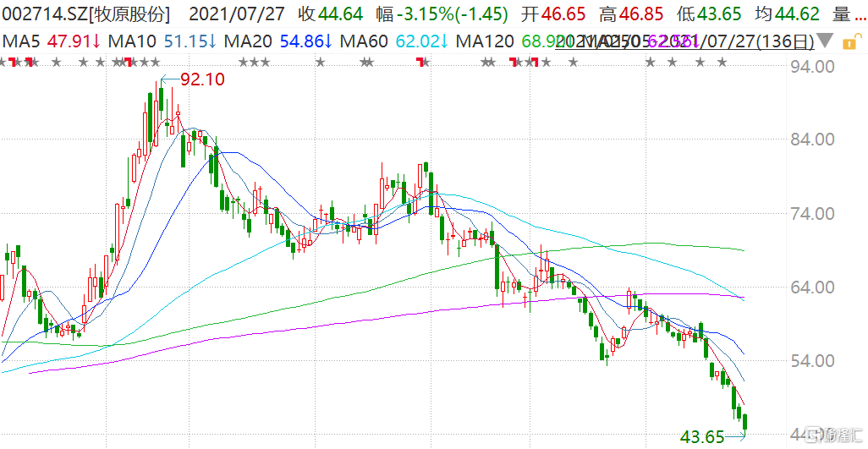Select the date 2021/07/27 in header

[x=238, y=14]
